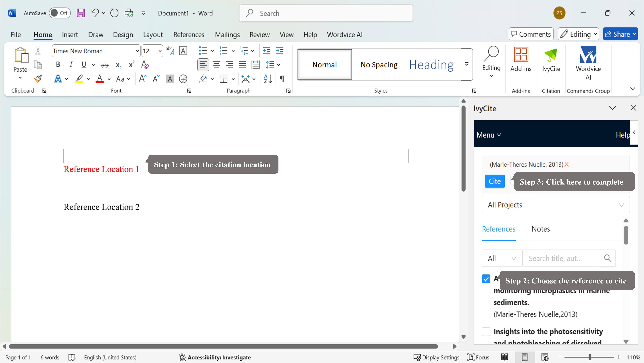This screenshot has width=644, height=363.
Task: Sort the selection alphabetically
Action: [268, 79]
